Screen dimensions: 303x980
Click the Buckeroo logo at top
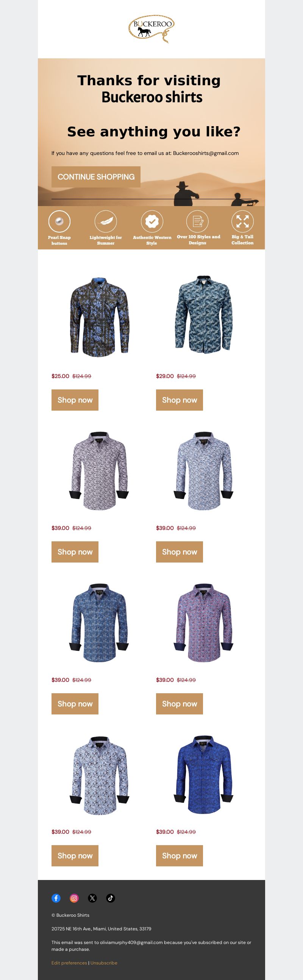152,29
